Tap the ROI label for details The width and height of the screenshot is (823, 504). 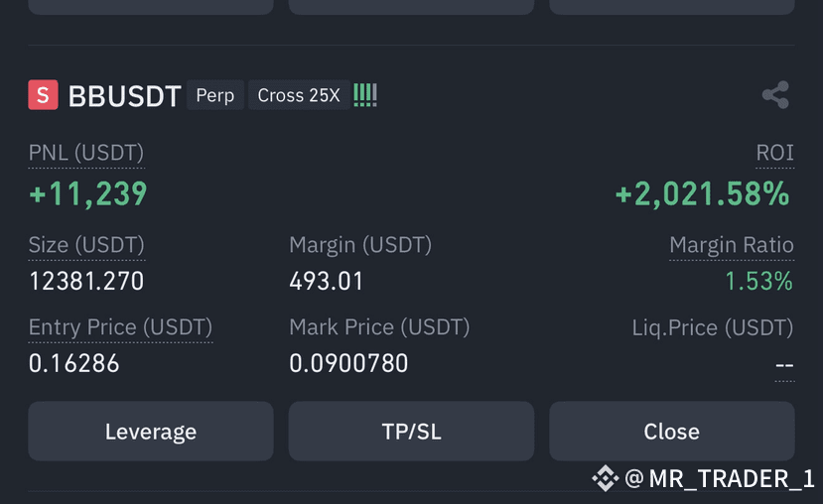[x=774, y=153]
